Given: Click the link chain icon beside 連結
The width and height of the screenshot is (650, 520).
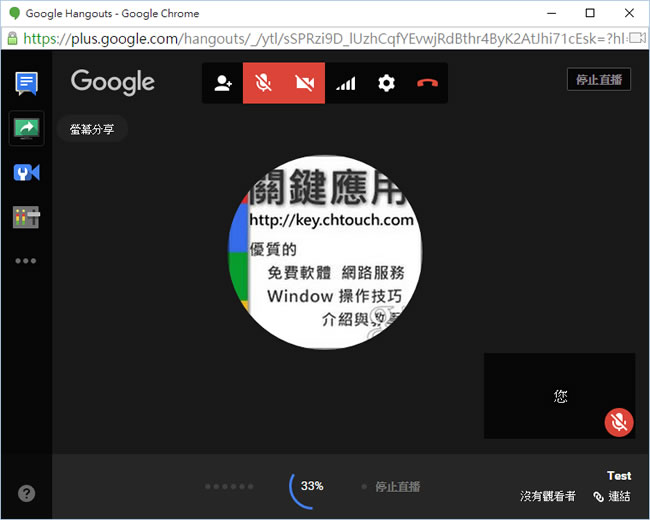Looking at the screenshot, I should click(598, 496).
